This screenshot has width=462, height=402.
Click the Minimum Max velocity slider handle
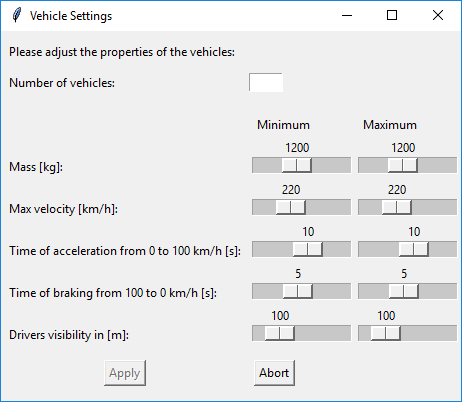(291, 207)
